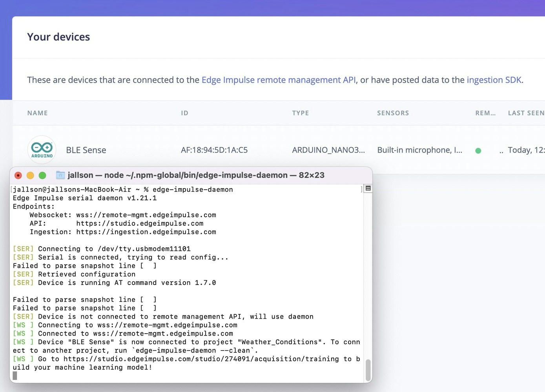Click the Built-in microphone sensors cell
This screenshot has width=545, height=392.
(420, 150)
